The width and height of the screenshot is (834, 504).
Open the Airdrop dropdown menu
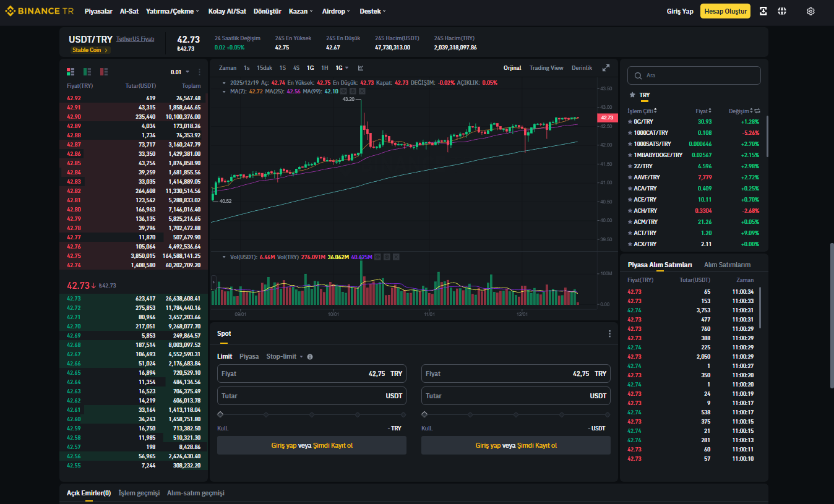coord(336,11)
